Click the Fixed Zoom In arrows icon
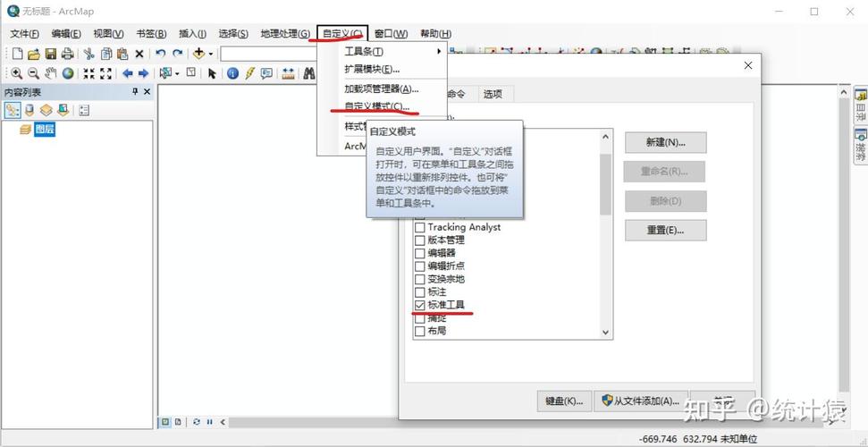Viewport: 868px width, 447px height. (89, 73)
